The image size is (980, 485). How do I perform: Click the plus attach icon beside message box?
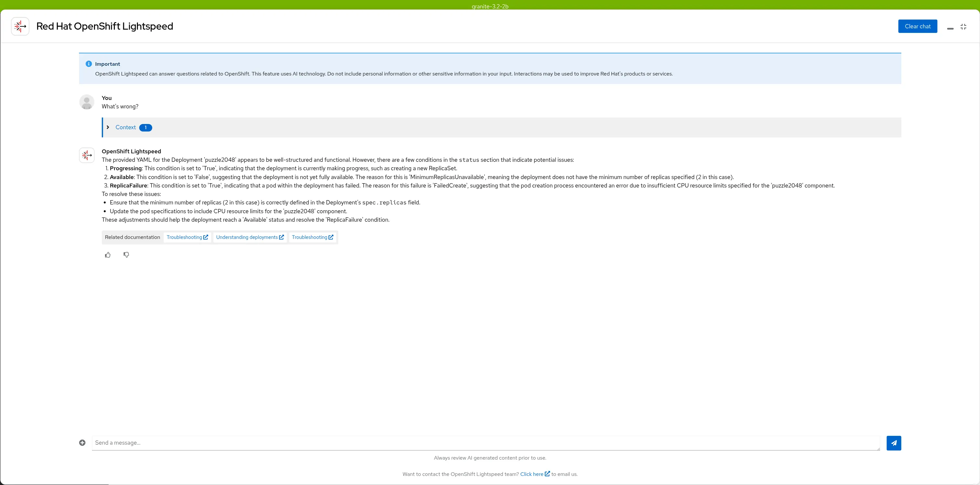click(x=82, y=442)
